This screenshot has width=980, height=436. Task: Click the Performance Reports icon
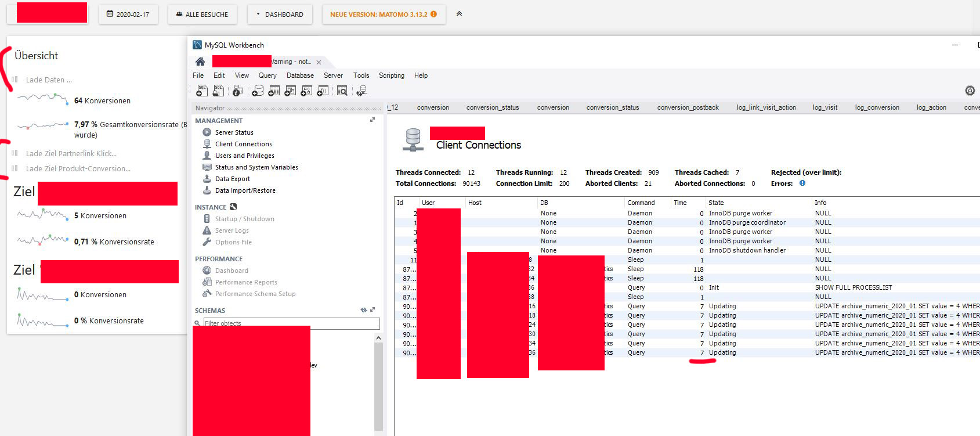[207, 282]
